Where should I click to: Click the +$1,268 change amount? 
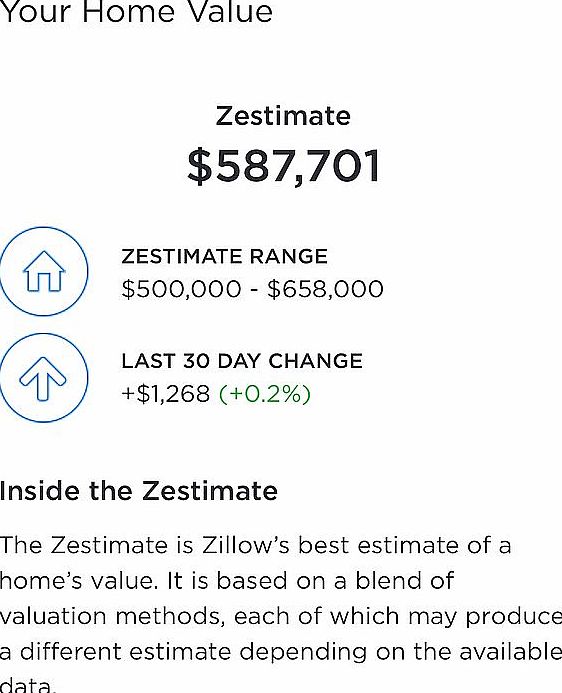[166, 393]
